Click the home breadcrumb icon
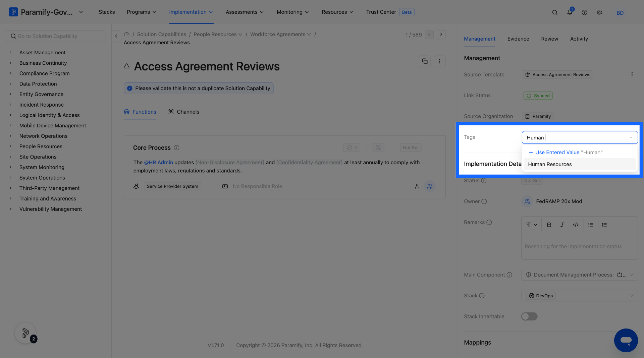Screen dimensions: 644x358 tap(127, 35)
